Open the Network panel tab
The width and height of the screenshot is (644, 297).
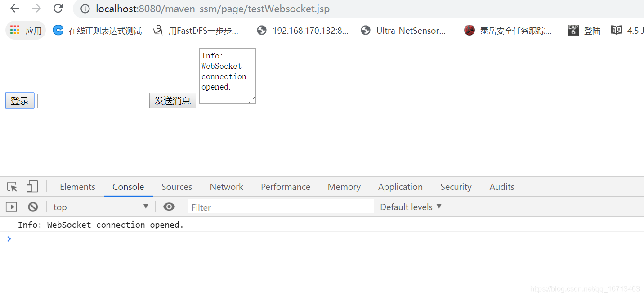tap(226, 186)
